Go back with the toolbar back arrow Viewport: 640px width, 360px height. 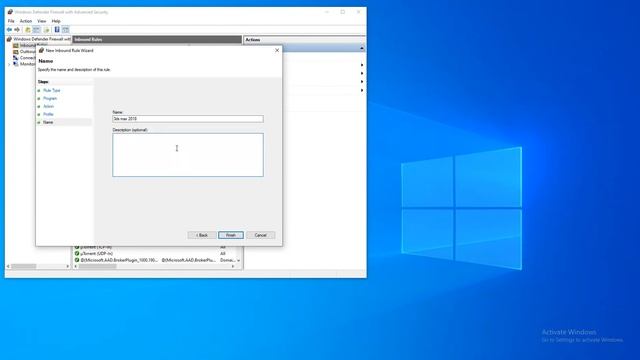tap(9, 30)
